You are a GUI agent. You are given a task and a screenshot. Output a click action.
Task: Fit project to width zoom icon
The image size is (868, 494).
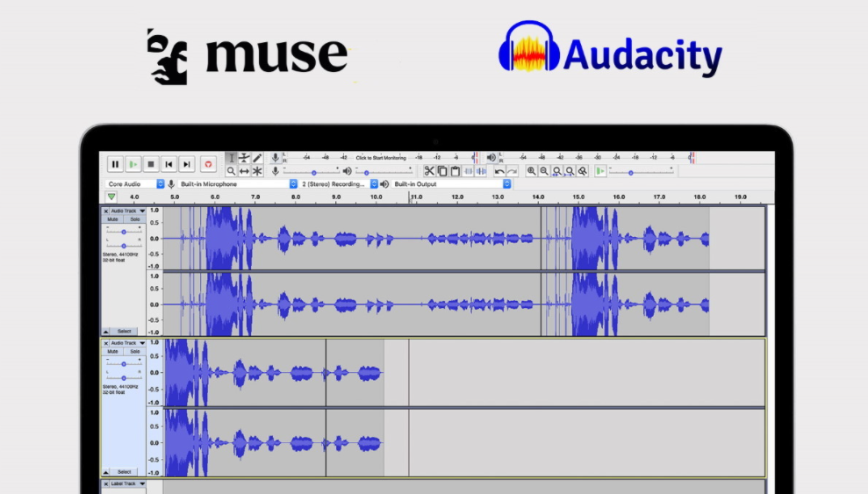[x=570, y=171]
